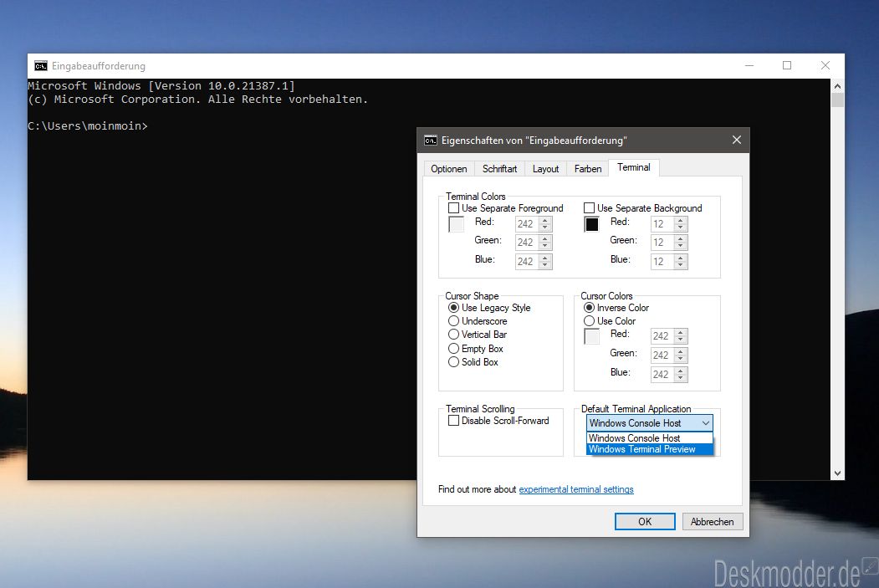
Task: Switch to the Schriftart tab
Action: point(499,169)
